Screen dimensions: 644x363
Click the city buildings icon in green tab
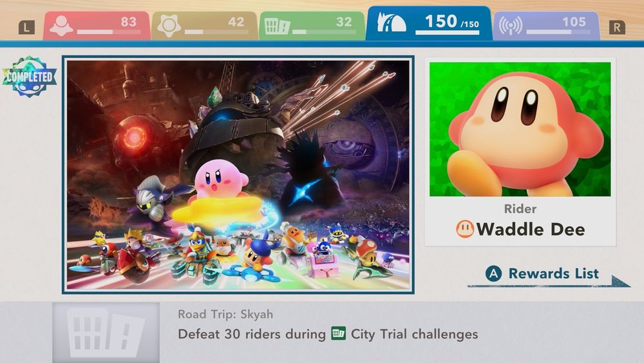coord(277,26)
